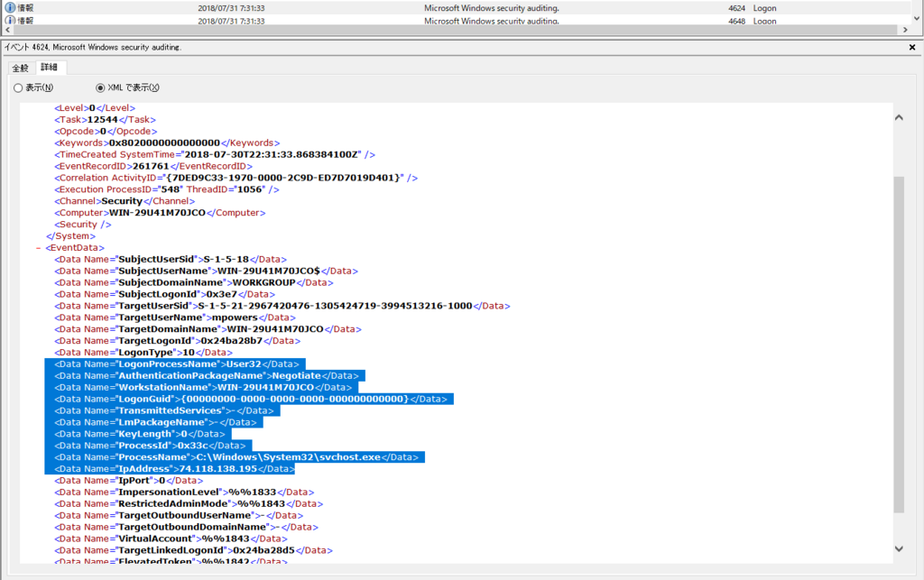Switch to the 全般 tab
This screenshot has width=924, height=580.
[x=21, y=68]
